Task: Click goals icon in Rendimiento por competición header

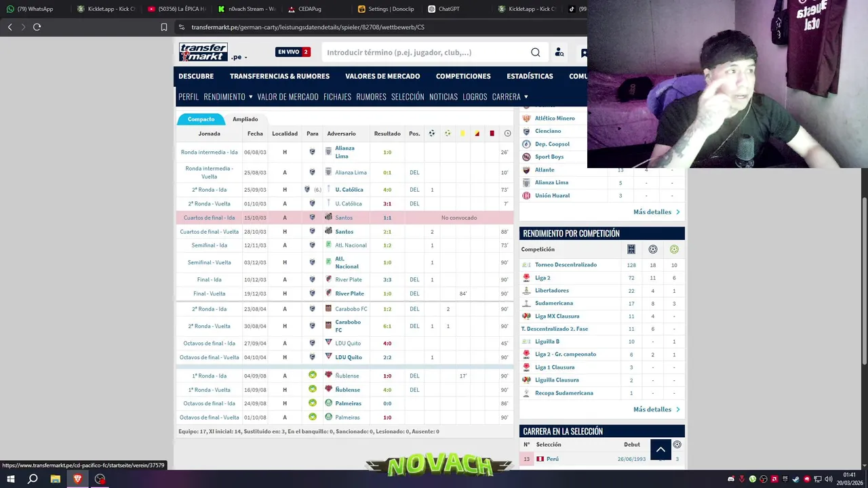Action: pos(653,249)
